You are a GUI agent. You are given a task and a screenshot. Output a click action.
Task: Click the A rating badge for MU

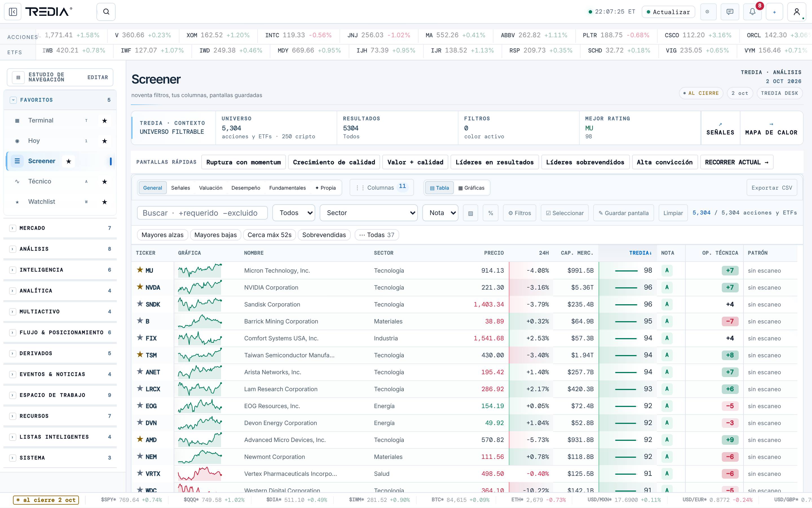[x=667, y=270]
